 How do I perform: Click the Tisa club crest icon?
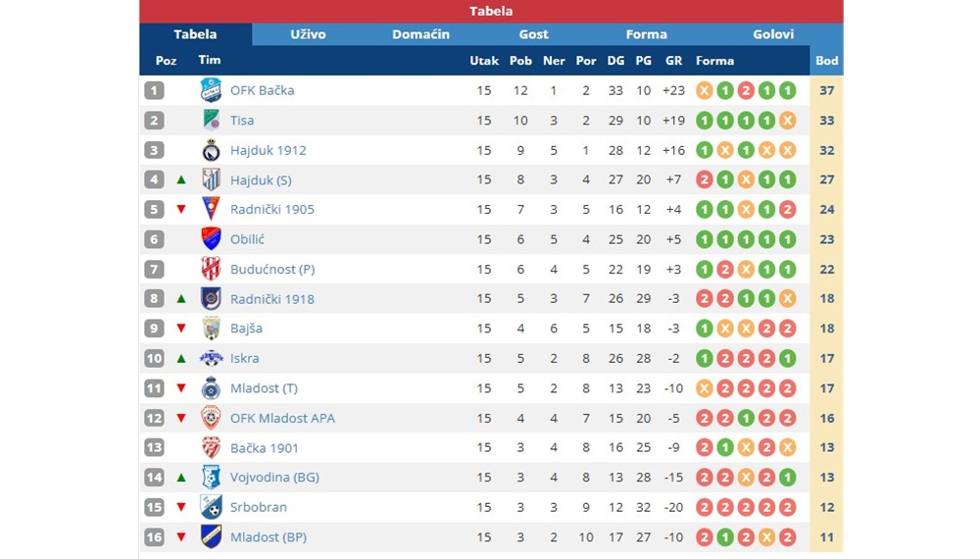coord(212,120)
